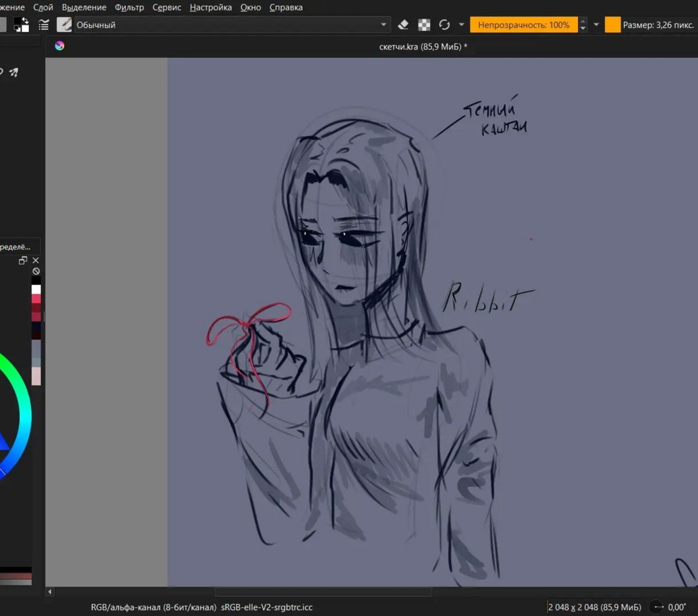Open the Настройка menu

[211, 8]
